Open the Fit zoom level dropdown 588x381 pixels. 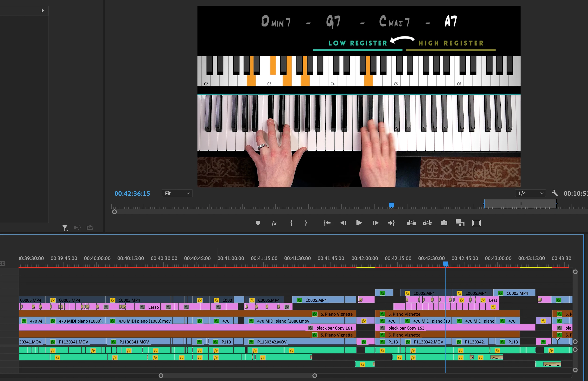177,193
